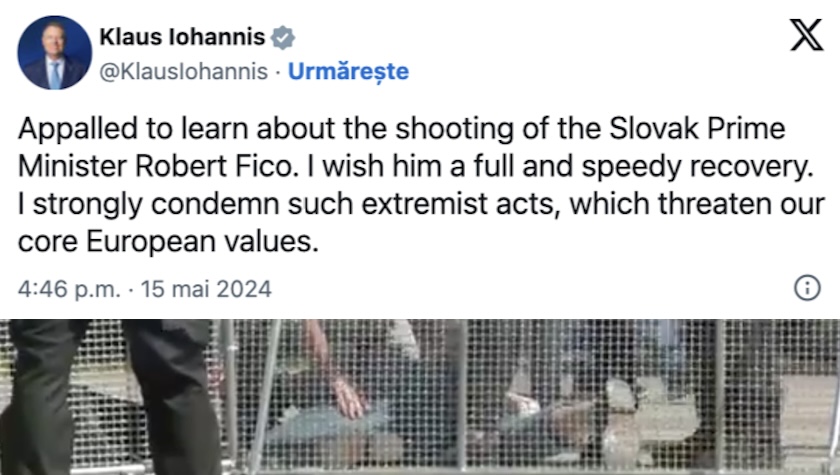Click the name Robert Fico in the tweet
The width and height of the screenshot is (840, 475).
coord(213,167)
